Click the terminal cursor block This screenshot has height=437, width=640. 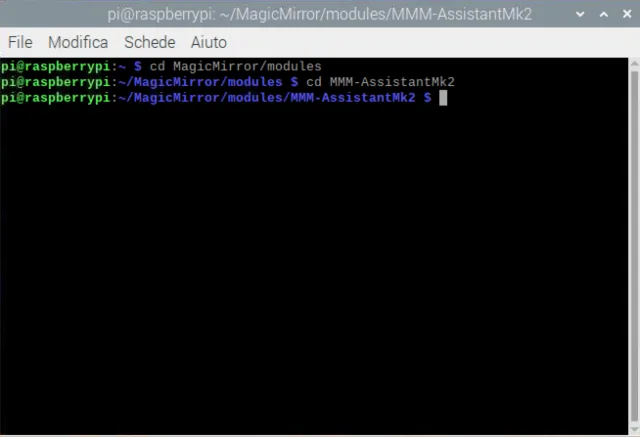(x=443, y=97)
